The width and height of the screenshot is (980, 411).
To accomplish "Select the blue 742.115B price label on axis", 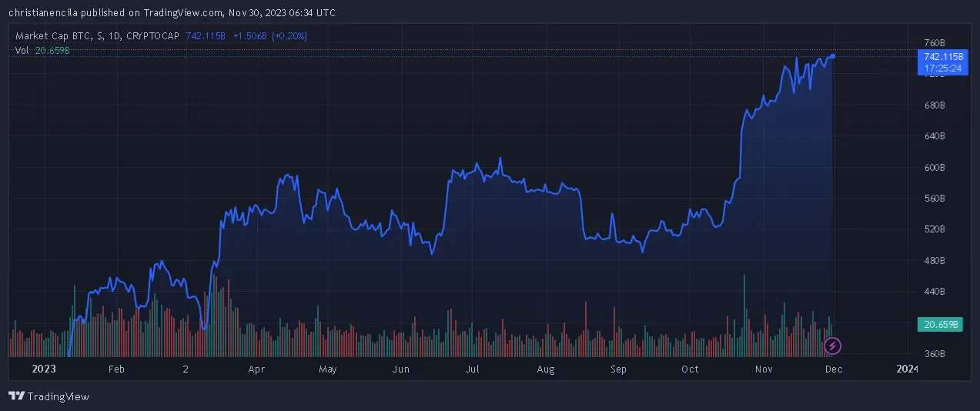I will pos(942,62).
